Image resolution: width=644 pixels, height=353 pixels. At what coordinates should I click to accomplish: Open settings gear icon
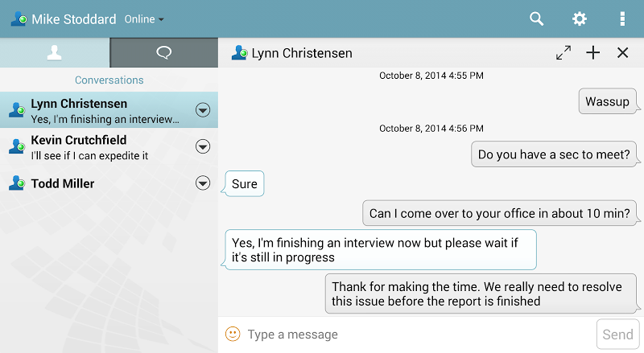[580, 18]
